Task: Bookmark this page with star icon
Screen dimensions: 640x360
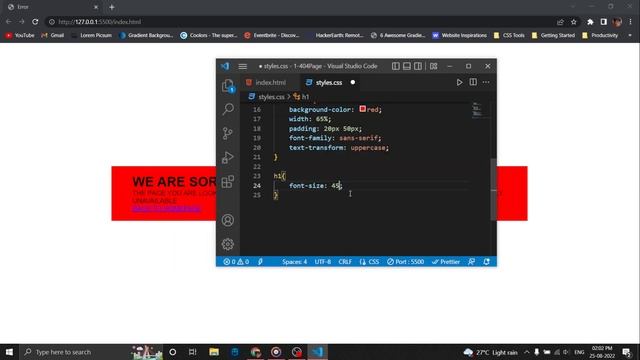Action: (x=573, y=22)
